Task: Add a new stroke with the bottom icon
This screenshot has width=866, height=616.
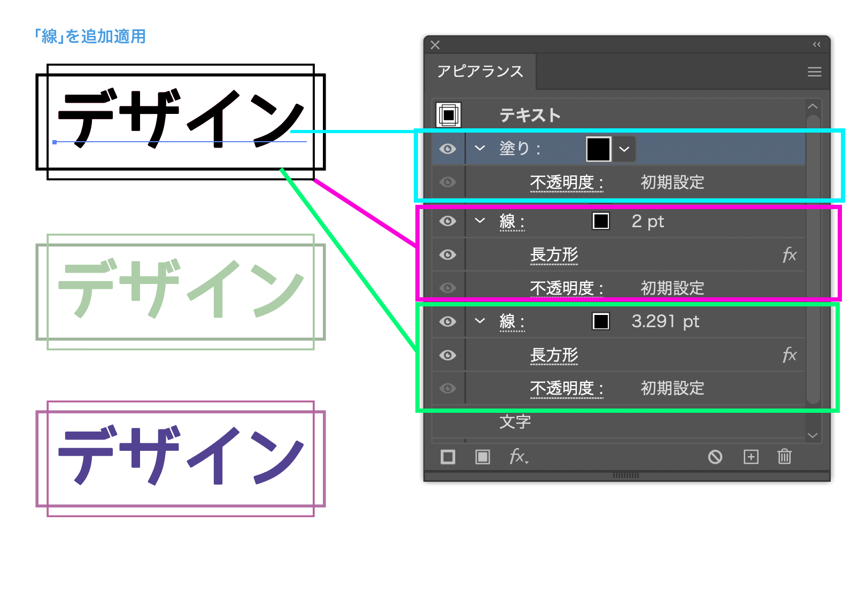Action: [x=448, y=457]
